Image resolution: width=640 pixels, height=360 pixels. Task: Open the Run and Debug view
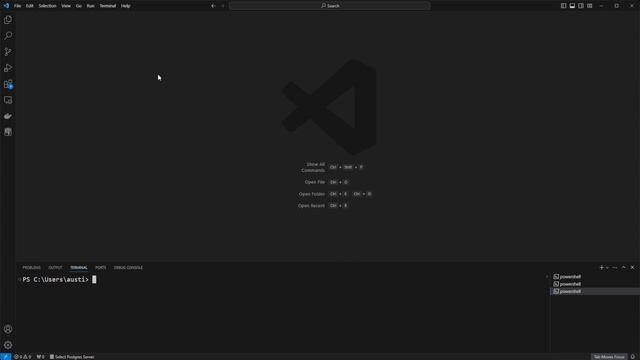8,68
